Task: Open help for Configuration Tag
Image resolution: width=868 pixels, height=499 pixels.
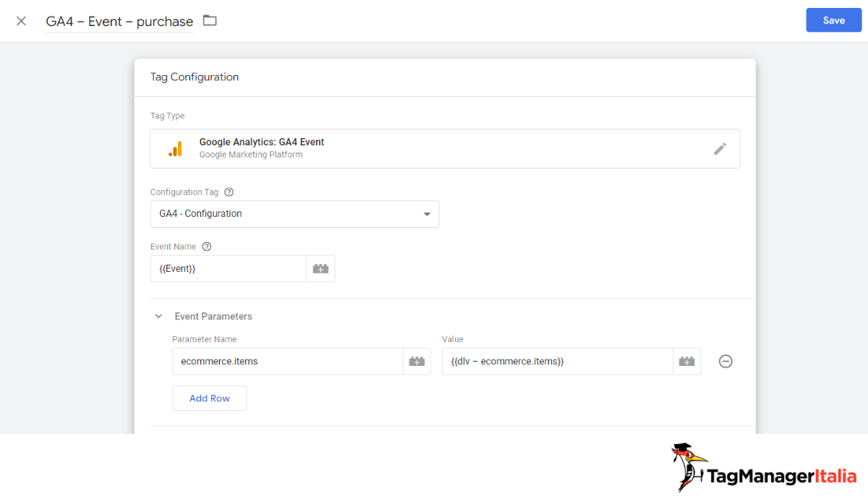Action: [x=229, y=192]
